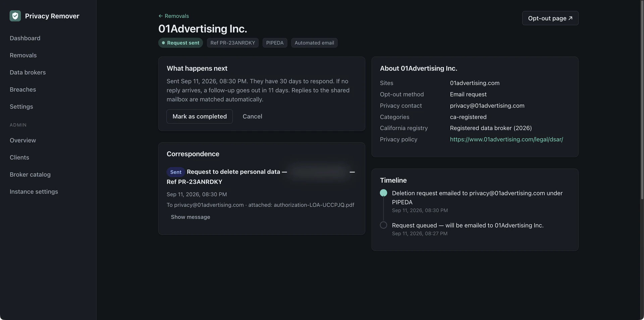Image resolution: width=644 pixels, height=320 pixels.
Task: Click the 'Request queued' timeline entry text
Action: [468, 225]
